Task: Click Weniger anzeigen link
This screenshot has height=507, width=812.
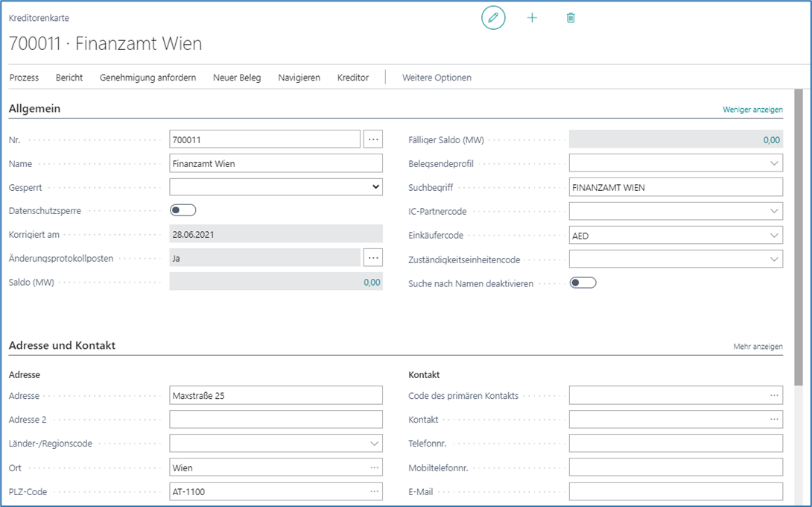Action: pos(752,110)
